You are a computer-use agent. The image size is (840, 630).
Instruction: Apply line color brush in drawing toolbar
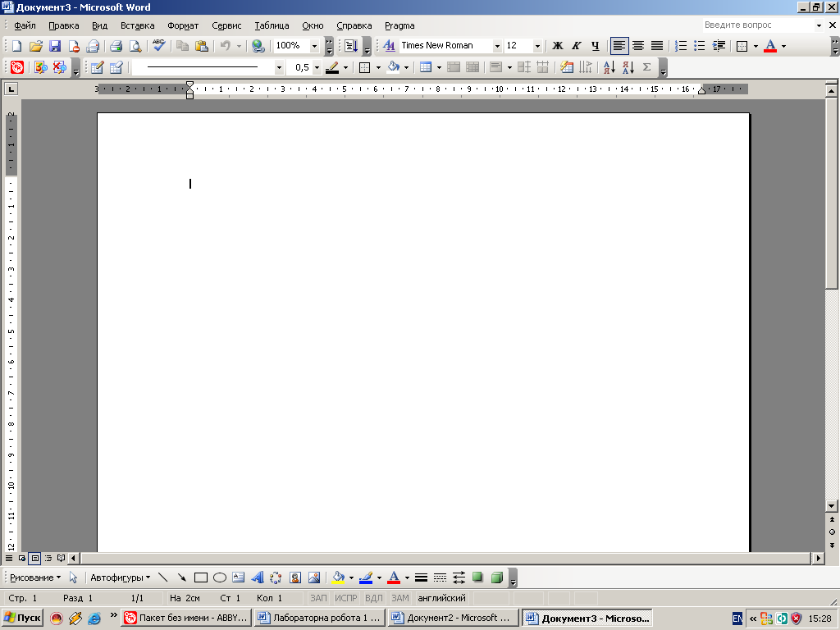(366, 577)
